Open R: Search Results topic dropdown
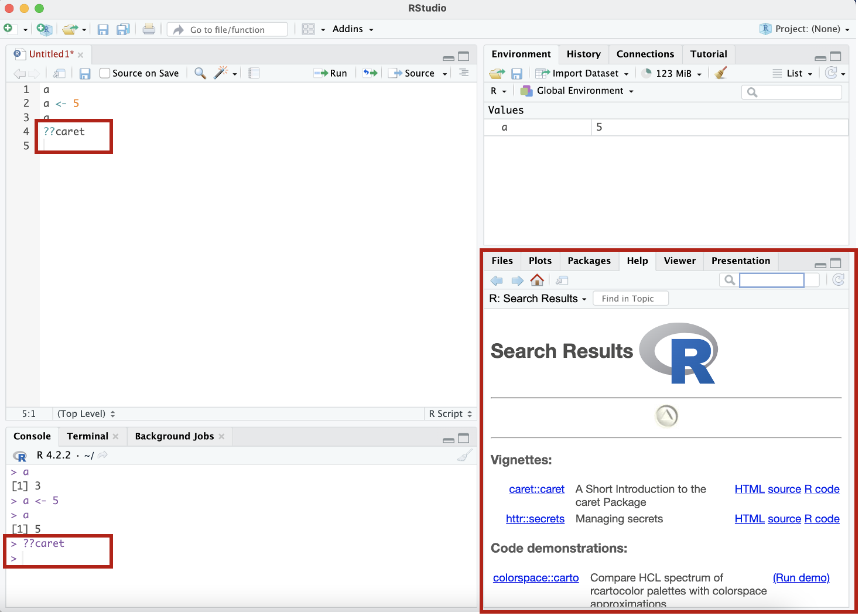The width and height of the screenshot is (862, 616). 538,299
